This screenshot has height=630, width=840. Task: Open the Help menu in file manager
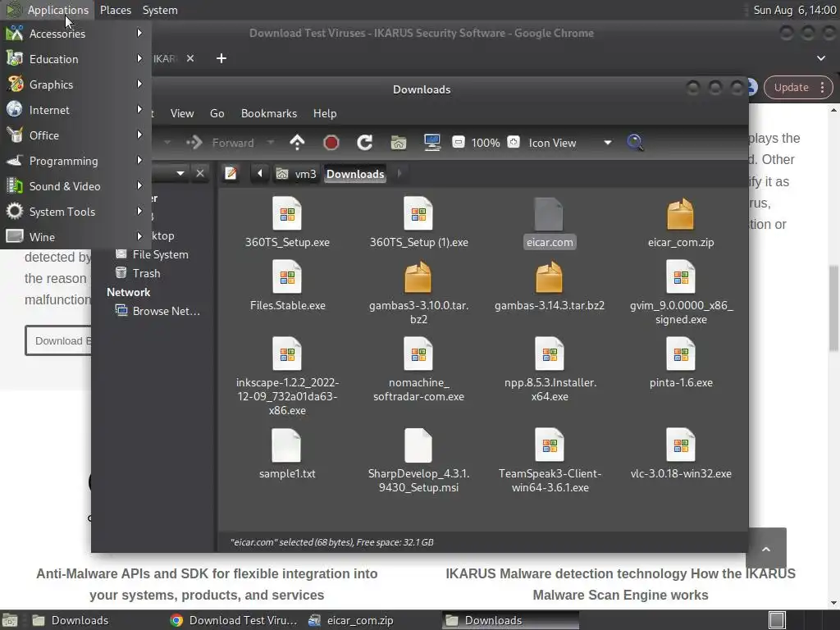325,113
